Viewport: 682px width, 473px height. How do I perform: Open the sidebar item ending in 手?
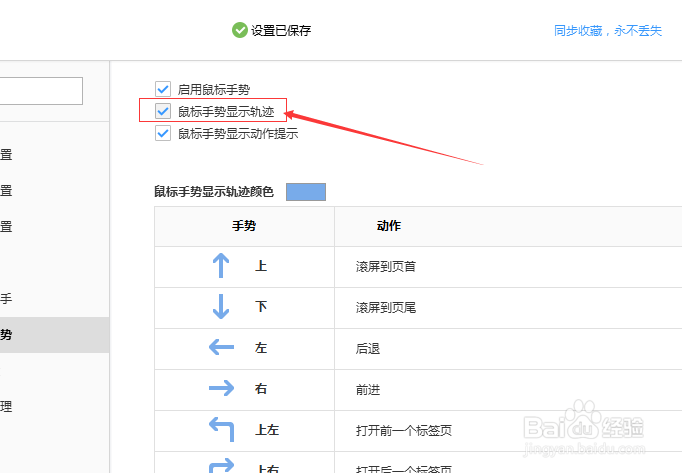[x=54, y=299]
